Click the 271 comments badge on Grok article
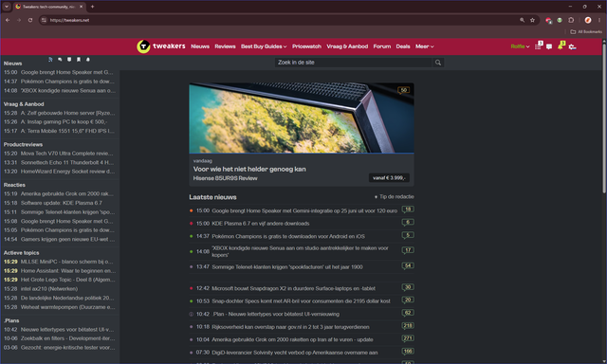The height and width of the screenshot is (364, 607). [408, 338]
